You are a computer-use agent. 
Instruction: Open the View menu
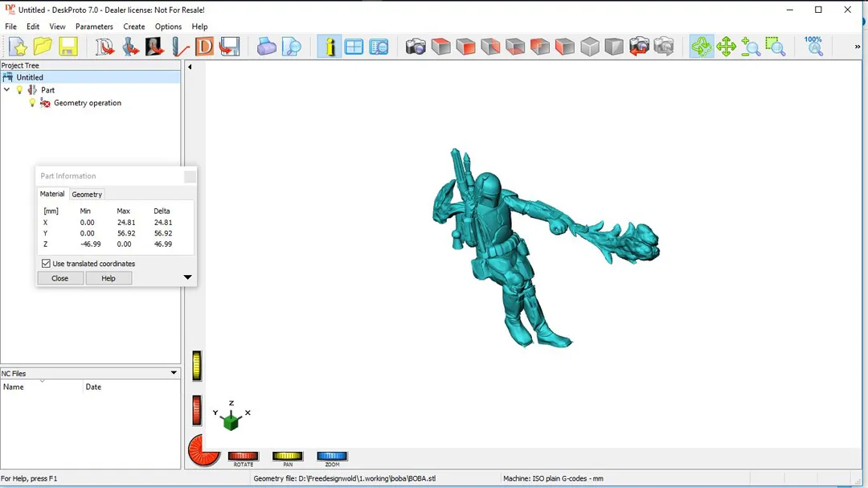click(57, 27)
